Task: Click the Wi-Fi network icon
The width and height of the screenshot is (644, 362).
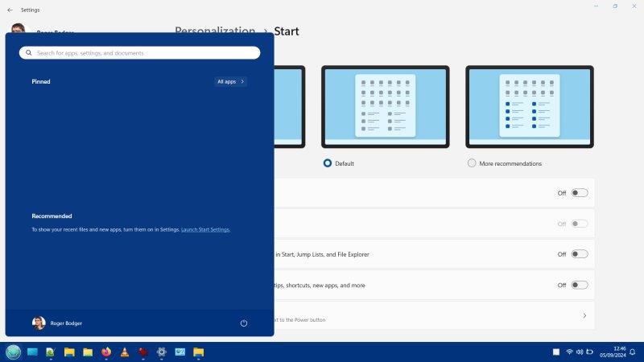Action: [x=569, y=352]
